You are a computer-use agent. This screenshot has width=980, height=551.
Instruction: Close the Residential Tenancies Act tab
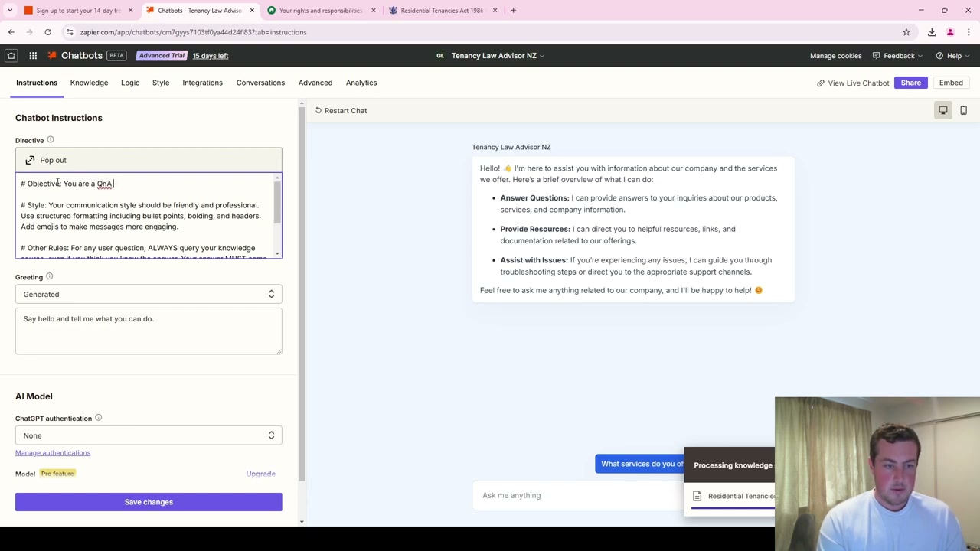click(x=495, y=10)
